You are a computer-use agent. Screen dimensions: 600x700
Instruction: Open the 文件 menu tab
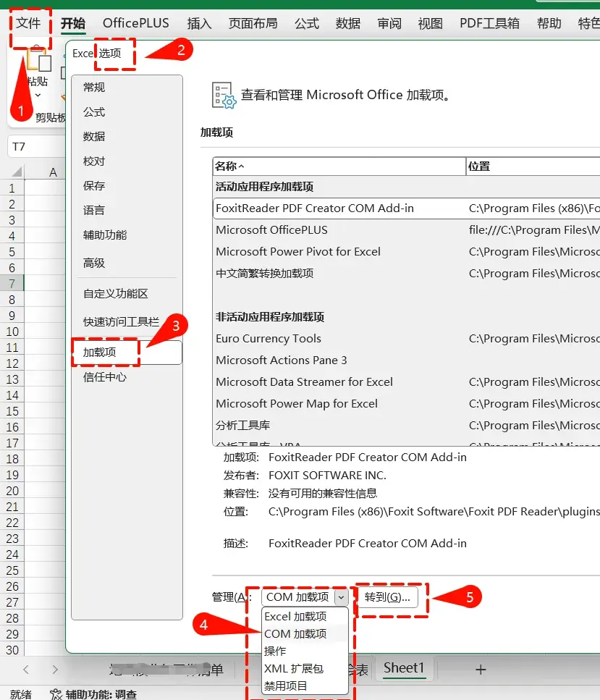pos(28,23)
